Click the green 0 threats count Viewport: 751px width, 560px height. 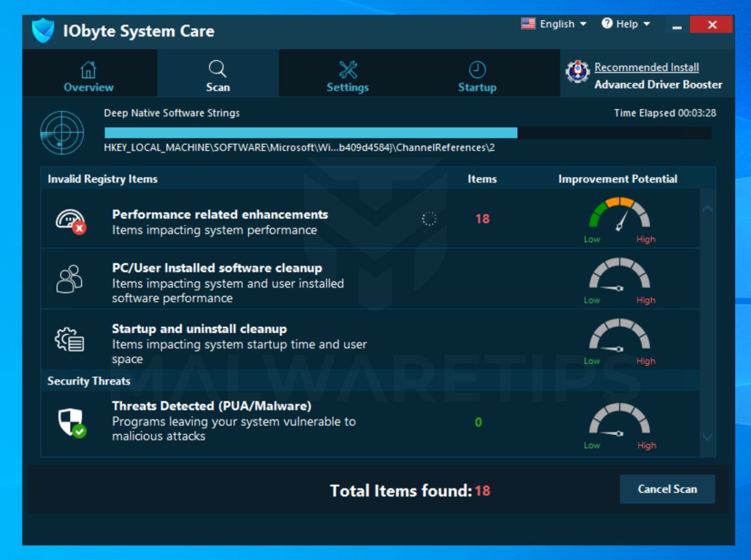coord(479,422)
